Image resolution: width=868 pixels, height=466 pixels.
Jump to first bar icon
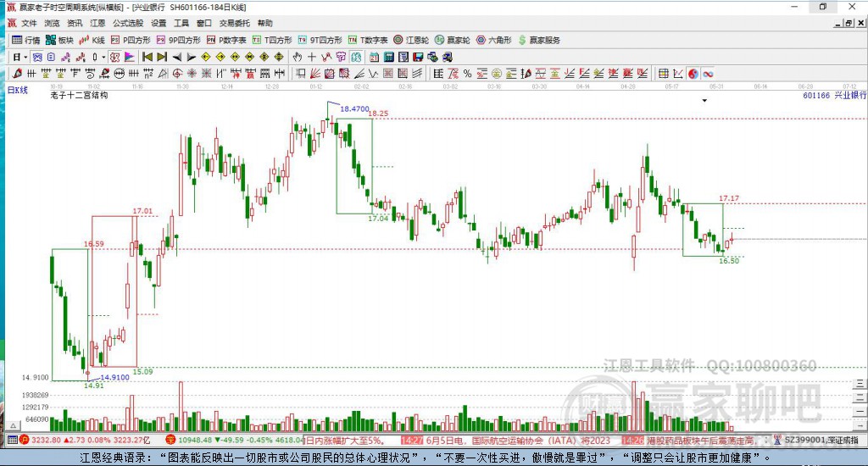point(147,57)
